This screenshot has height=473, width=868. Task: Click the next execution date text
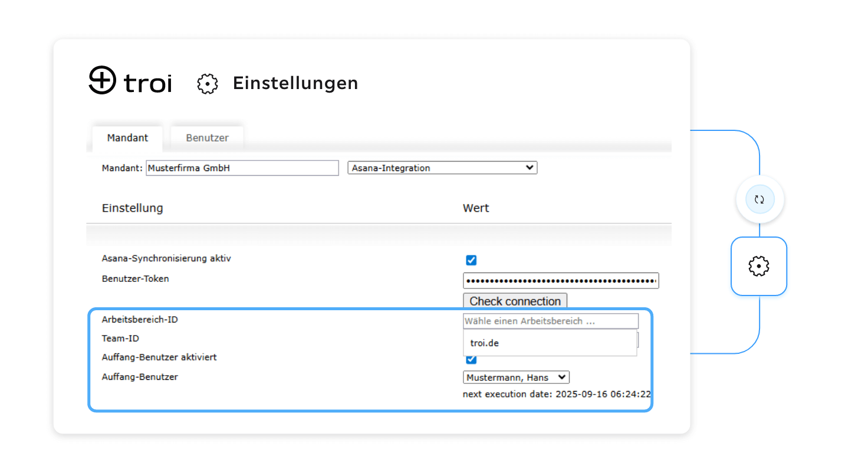[557, 394]
